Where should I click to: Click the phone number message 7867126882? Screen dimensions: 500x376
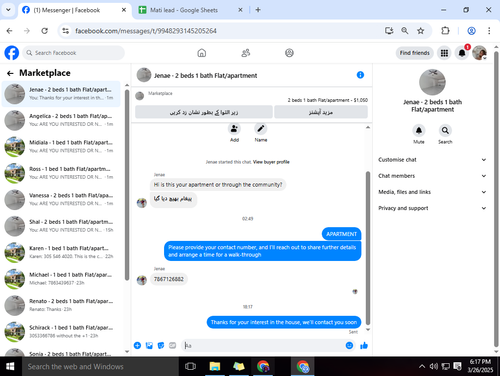click(169, 279)
